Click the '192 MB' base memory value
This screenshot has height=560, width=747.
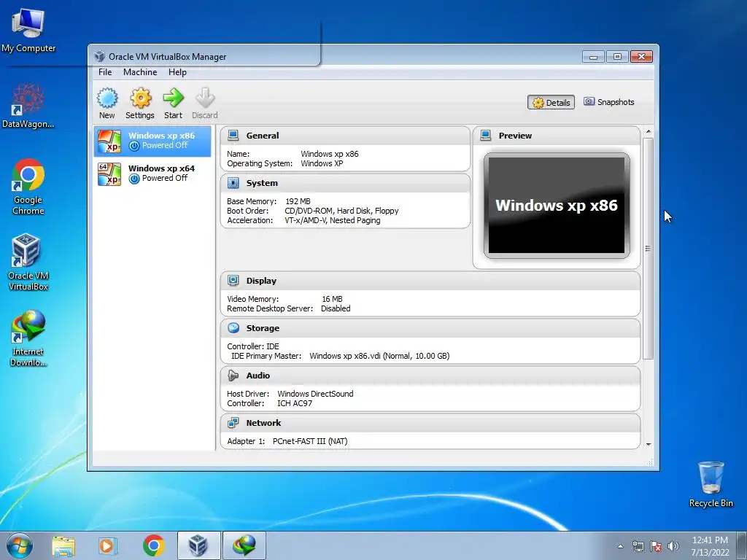pyautogui.click(x=298, y=201)
